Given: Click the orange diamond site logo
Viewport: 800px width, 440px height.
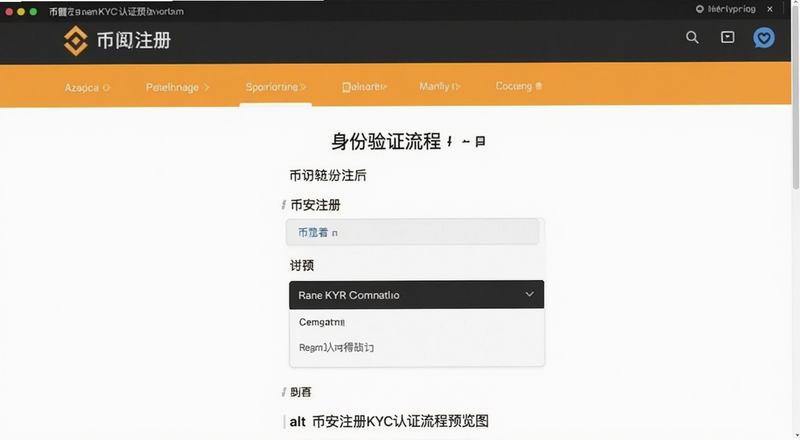Looking at the screenshot, I should pyautogui.click(x=76, y=40).
